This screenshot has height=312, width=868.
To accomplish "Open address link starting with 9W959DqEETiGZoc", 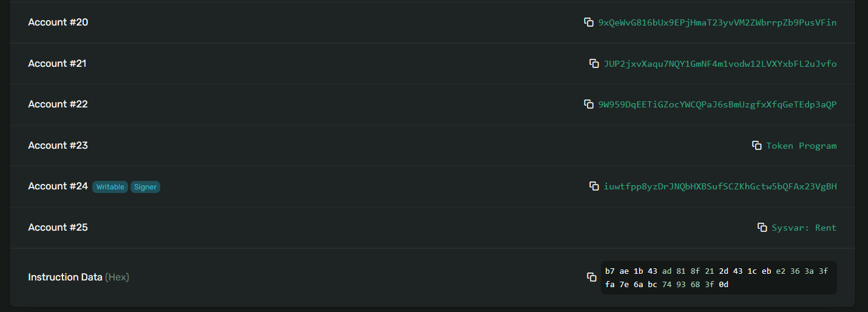I will 717,104.
